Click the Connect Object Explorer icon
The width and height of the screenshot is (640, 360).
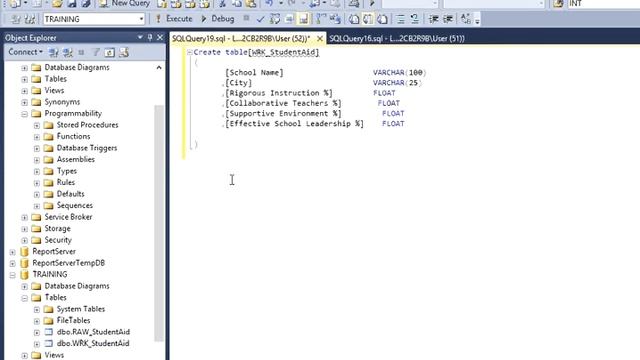[x=53, y=52]
